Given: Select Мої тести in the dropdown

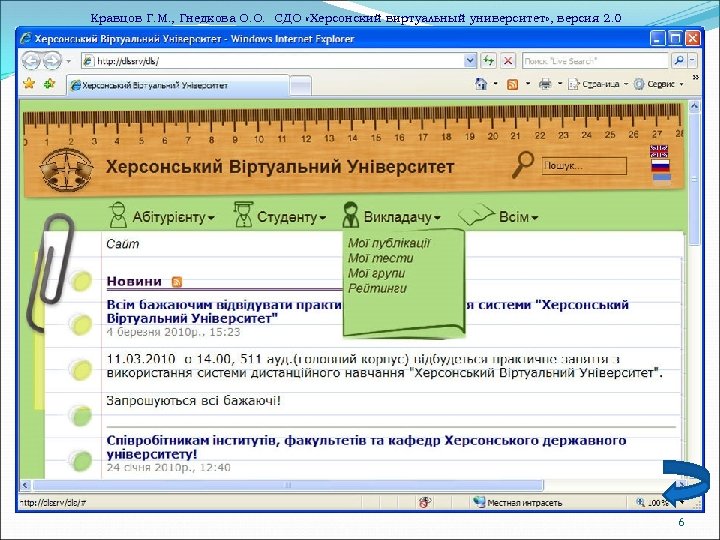Looking at the screenshot, I should click(381, 258).
